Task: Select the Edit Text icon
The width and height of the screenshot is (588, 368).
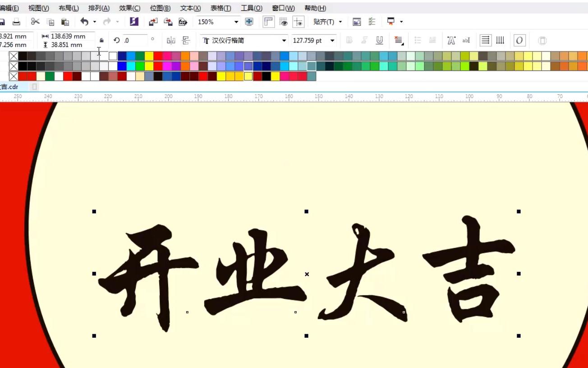Action: (467, 40)
